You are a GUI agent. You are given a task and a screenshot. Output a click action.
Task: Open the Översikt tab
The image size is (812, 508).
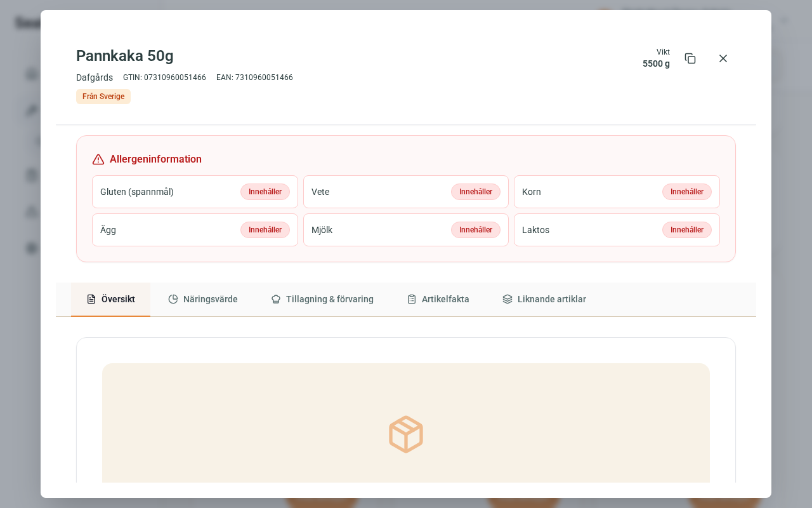click(111, 299)
